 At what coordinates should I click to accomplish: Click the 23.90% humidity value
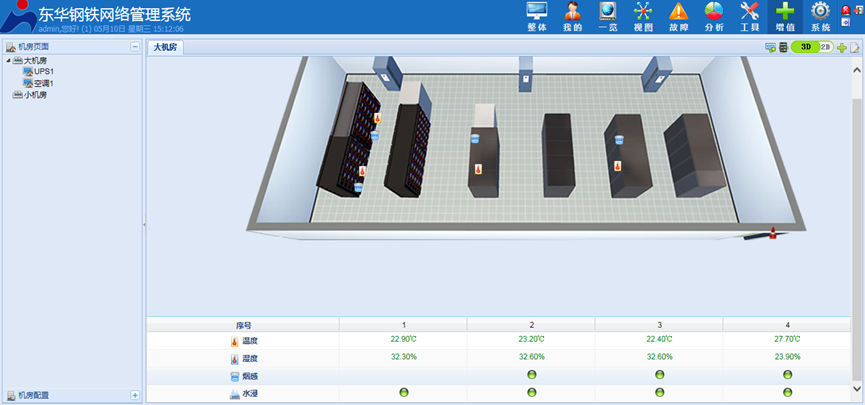[x=787, y=357]
